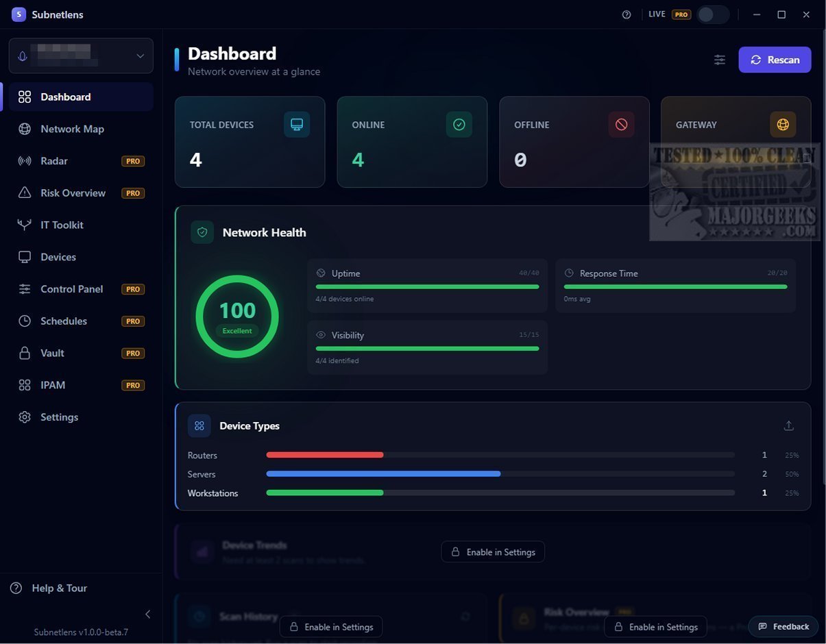Open the help question mark icon
This screenshot has height=644, width=826.
coord(627,14)
